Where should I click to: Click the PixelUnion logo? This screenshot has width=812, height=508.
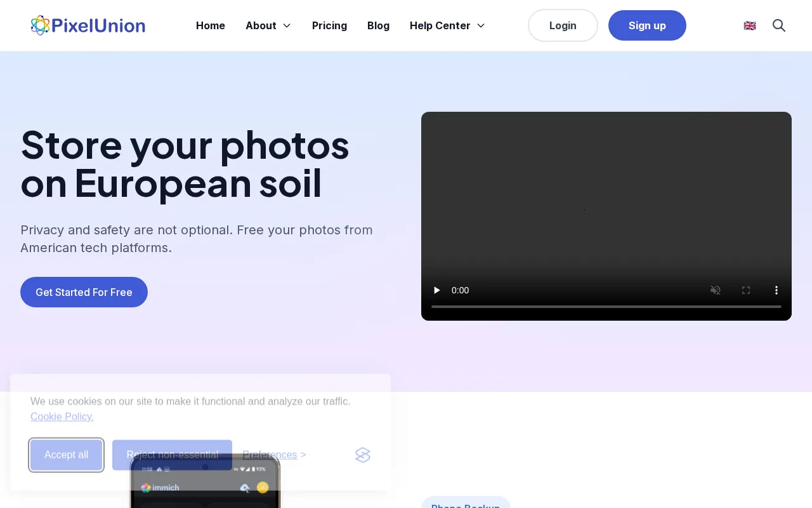pos(88,25)
